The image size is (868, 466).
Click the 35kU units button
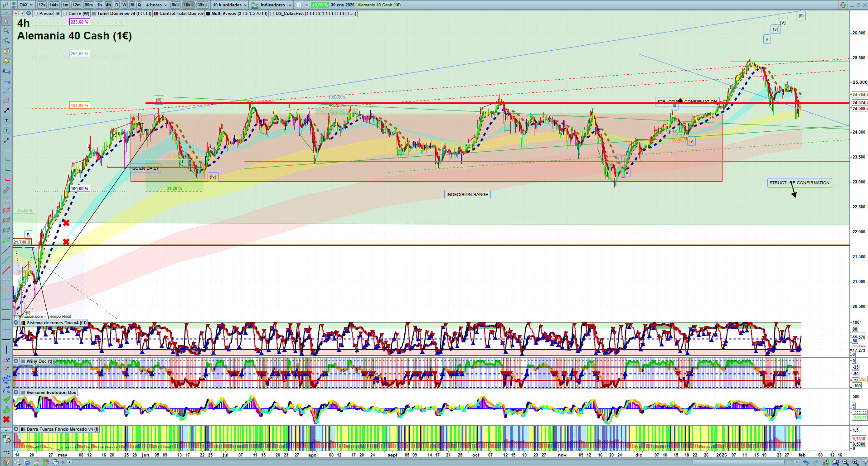coord(203,5)
